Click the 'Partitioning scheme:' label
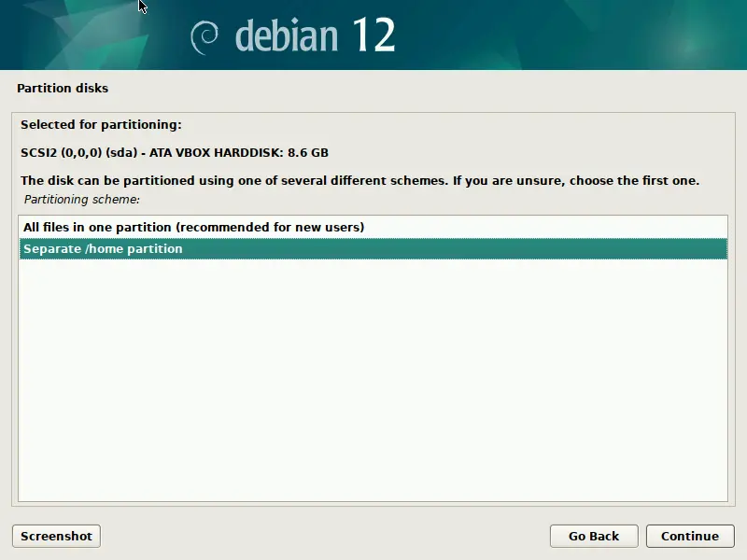The image size is (747, 560). coord(81,199)
